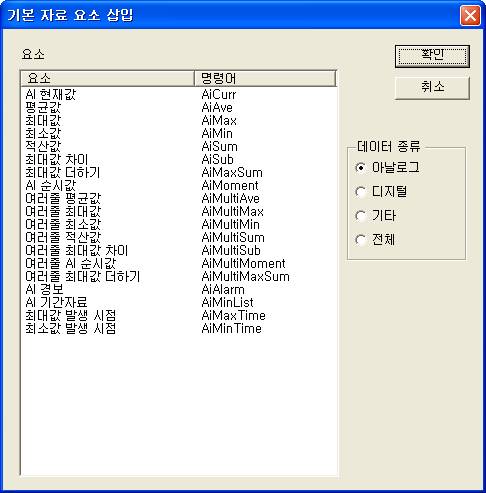Select the AI 순시값 AiMoment row

point(179,186)
